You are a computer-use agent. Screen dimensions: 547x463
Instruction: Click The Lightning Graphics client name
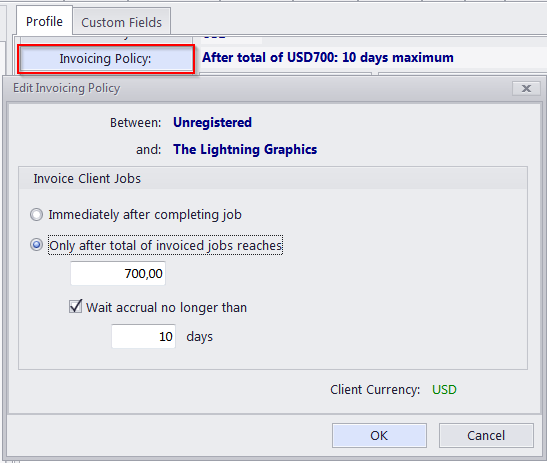pyautogui.click(x=245, y=149)
